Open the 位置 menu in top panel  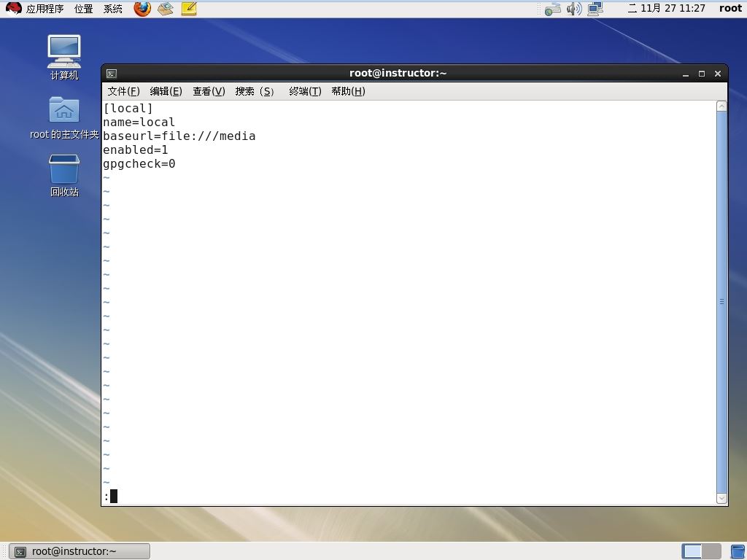pos(84,9)
